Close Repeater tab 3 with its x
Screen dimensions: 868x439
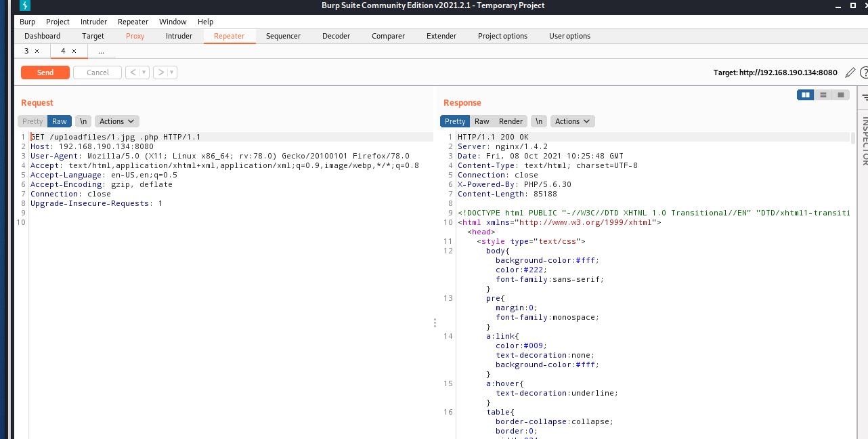(37, 51)
